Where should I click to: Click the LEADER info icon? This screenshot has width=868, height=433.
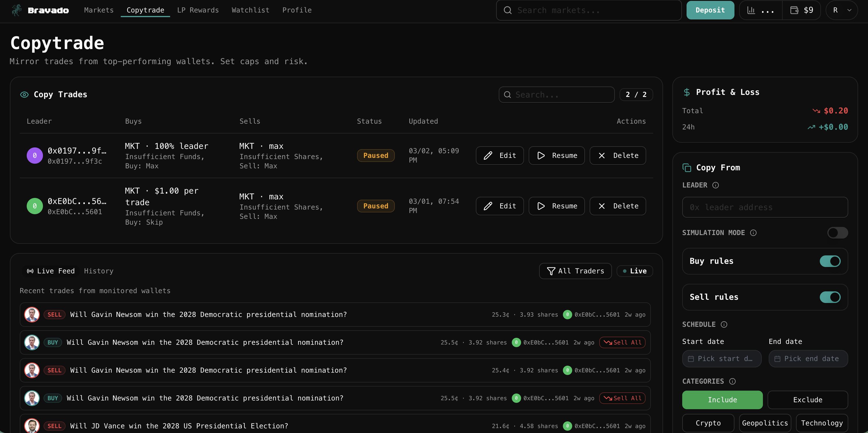715,185
